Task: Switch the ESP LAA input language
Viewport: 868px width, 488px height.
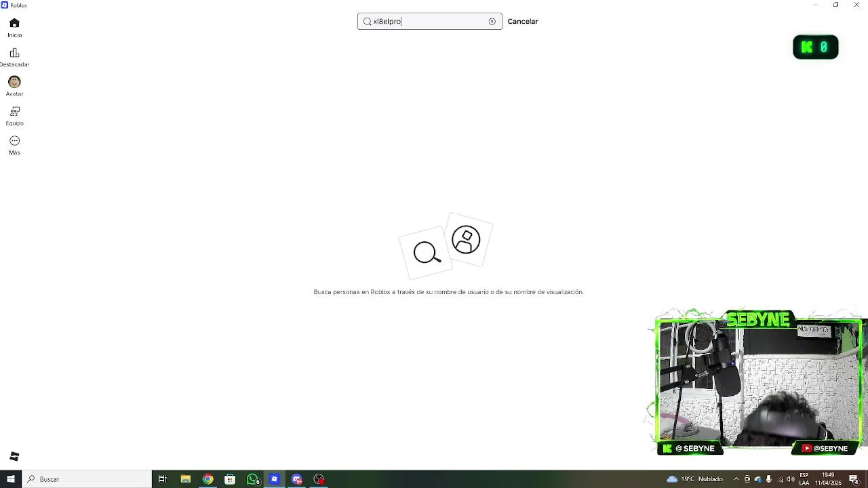Action: (x=804, y=479)
